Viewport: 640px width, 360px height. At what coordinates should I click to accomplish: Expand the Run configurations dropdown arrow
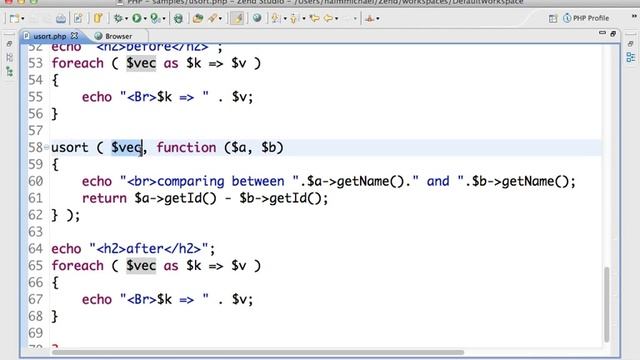(145, 19)
